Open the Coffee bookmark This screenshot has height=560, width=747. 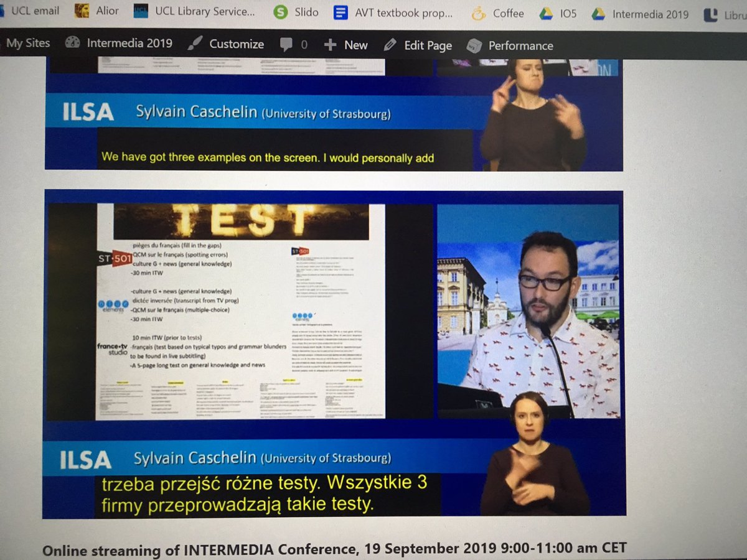pyautogui.click(x=497, y=13)
